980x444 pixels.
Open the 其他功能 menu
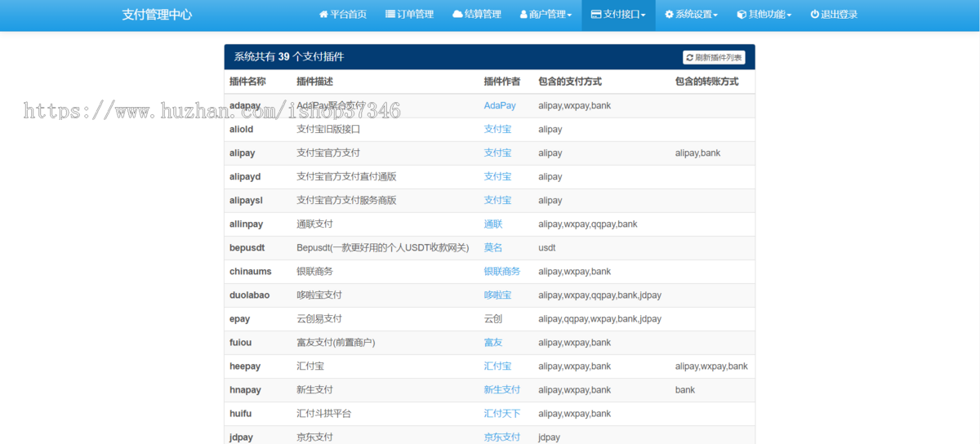click(x=764, y=15)
